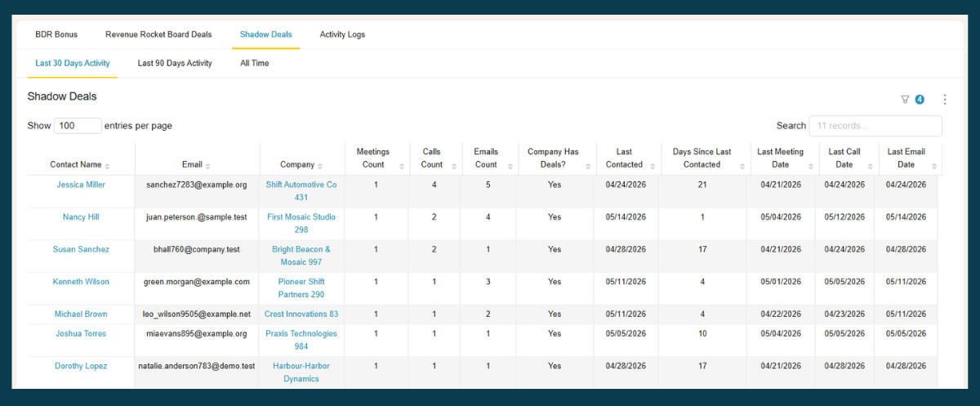Image resolution: width=980 pixels, height=406 pixels.
Task: Select Last 30 Days Activity sub-tab
Action: pos(73,63)
